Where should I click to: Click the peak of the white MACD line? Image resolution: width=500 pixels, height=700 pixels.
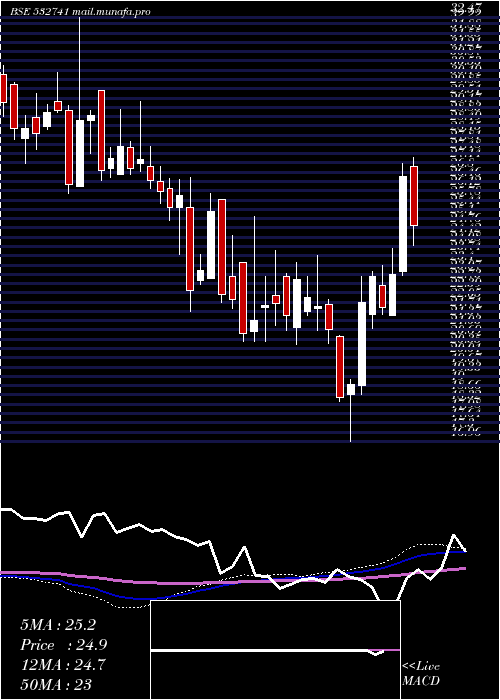coord(454,534)
